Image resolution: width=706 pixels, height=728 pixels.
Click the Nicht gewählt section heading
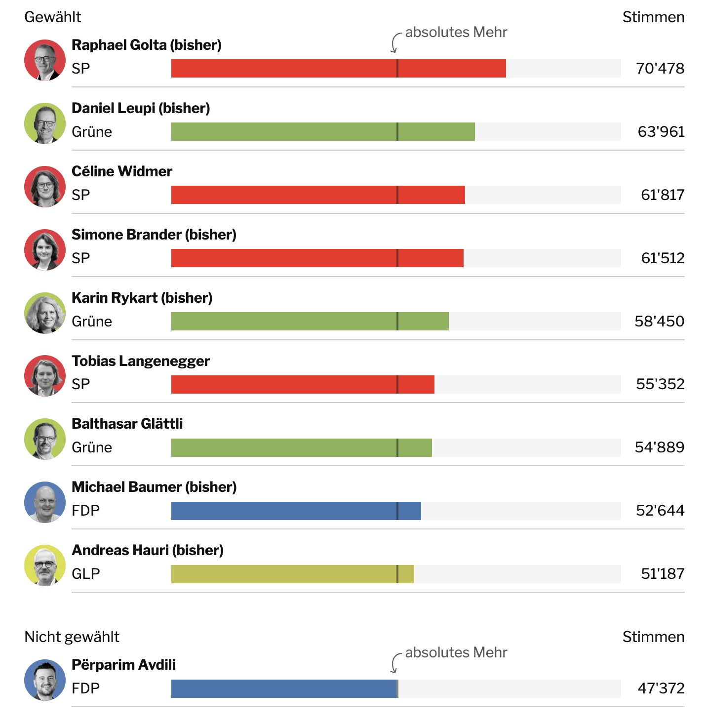coord(72,637)
